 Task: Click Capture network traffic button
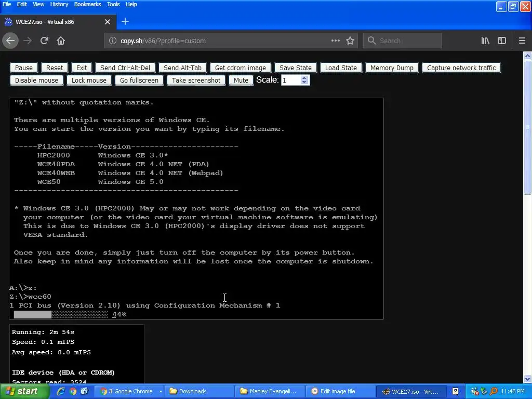[x=461, y=68]
